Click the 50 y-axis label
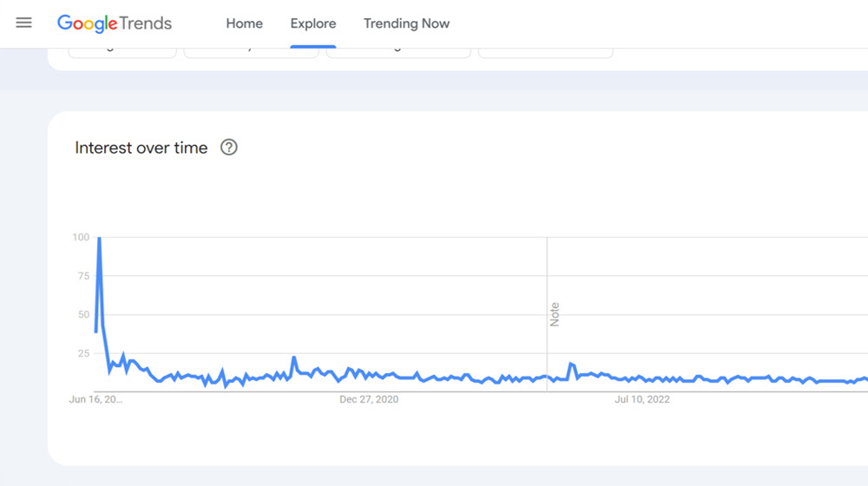 (x=83, y=314)
